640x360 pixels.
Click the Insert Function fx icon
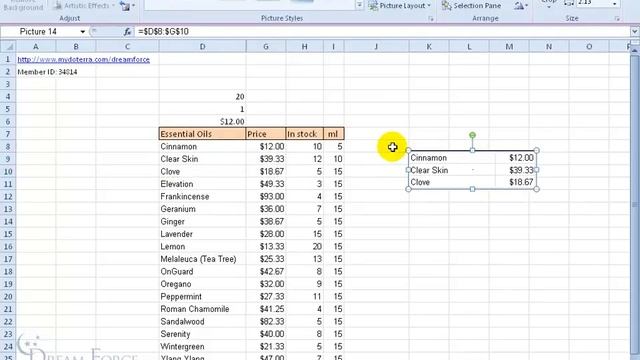pyautogui.click(x=127, y=32)
